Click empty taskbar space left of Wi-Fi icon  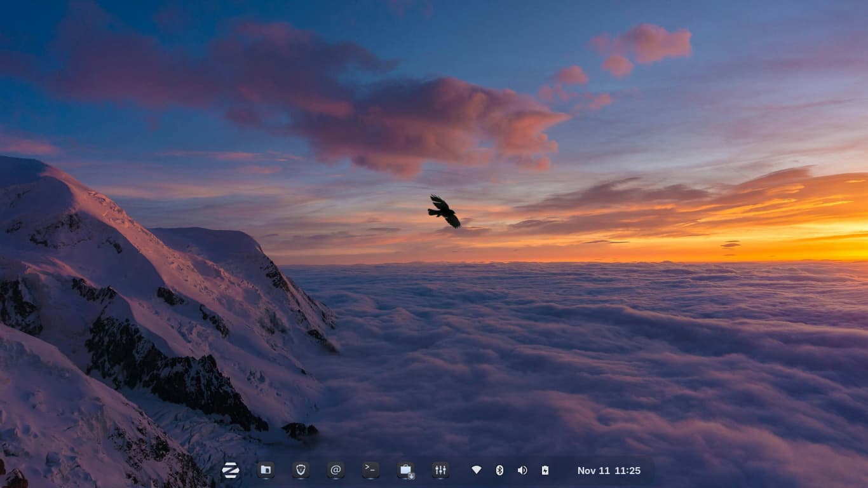point(458,471)
